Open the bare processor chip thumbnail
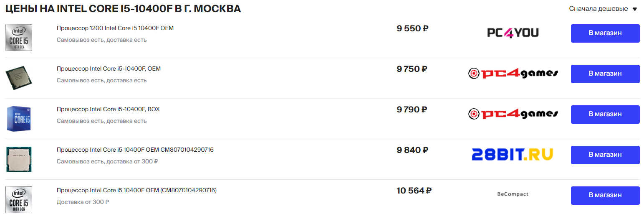The width and height of the screenshot is (644, 219). [19, 78]
